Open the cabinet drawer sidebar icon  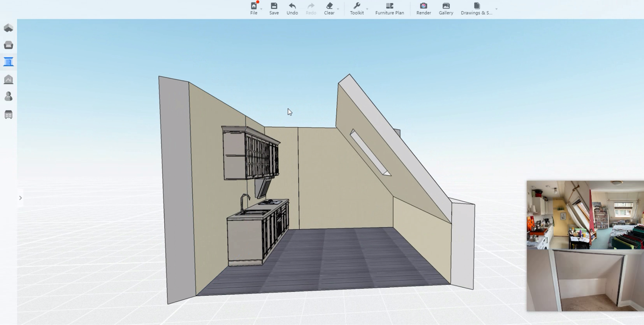8,115
